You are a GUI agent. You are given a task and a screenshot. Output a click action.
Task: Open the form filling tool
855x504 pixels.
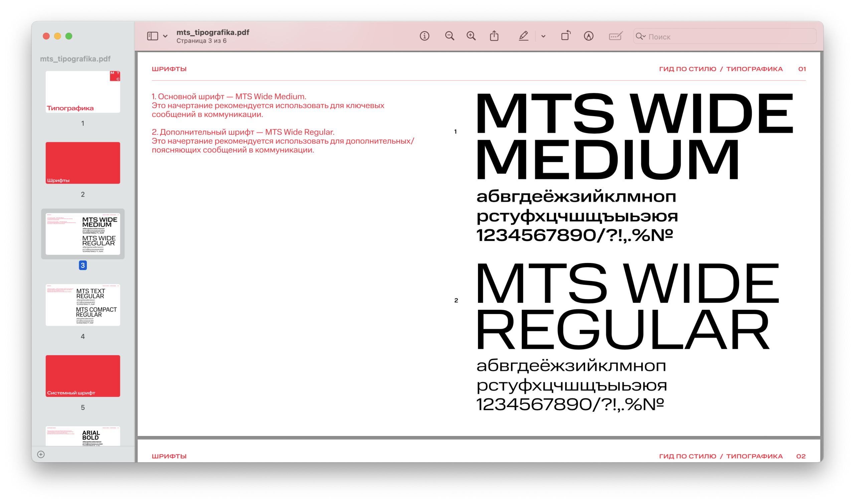pos(616,36)
